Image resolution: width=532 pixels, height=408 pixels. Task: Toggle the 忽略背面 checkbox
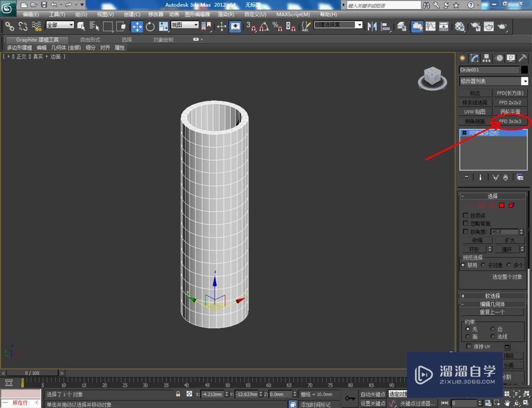click(466, 223)
